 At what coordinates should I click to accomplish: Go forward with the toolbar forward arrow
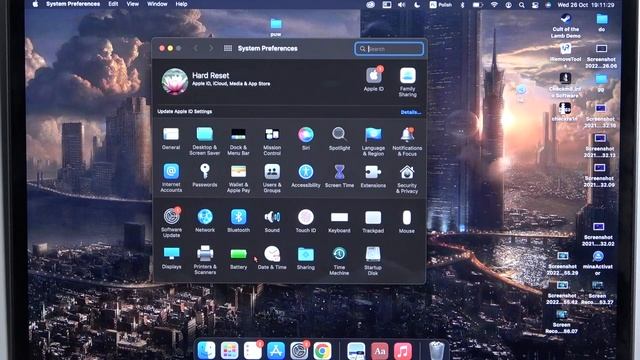[x=211, y=48]
